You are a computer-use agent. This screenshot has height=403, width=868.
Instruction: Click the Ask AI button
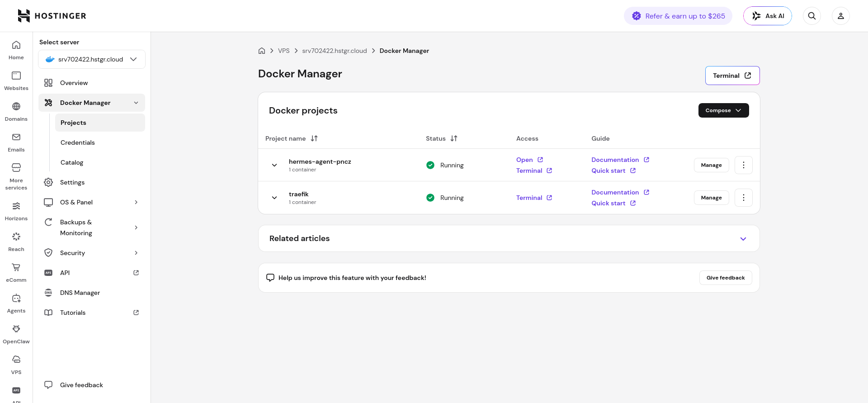tap(768, 16)
